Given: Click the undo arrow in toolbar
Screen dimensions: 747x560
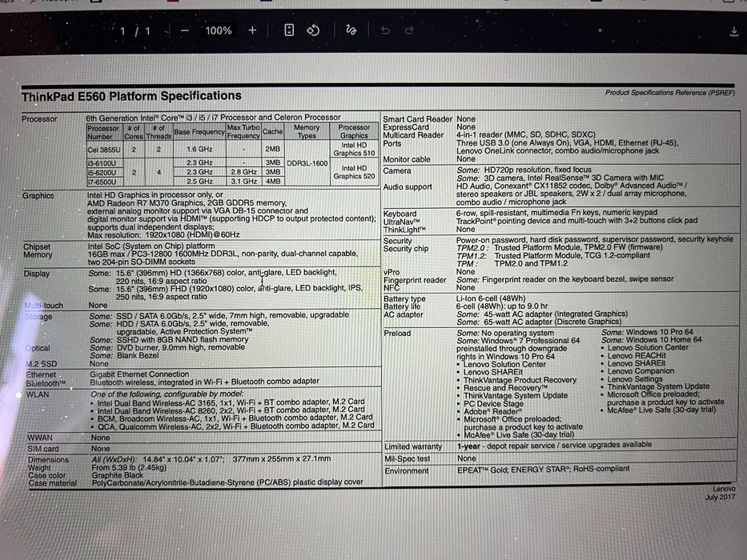Looking at the screenshot, I should pos(385,30).
